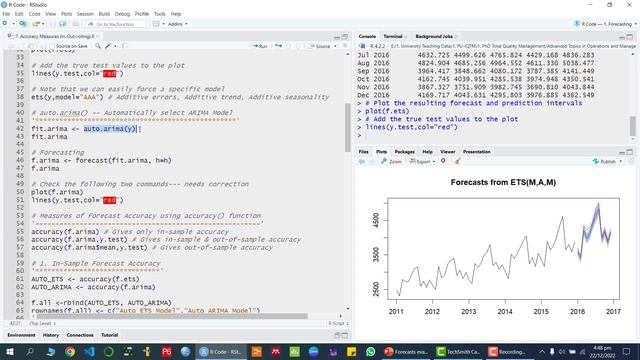Open the Tools menu
This screenshot has height=360, width=640.
pos(160,14)
